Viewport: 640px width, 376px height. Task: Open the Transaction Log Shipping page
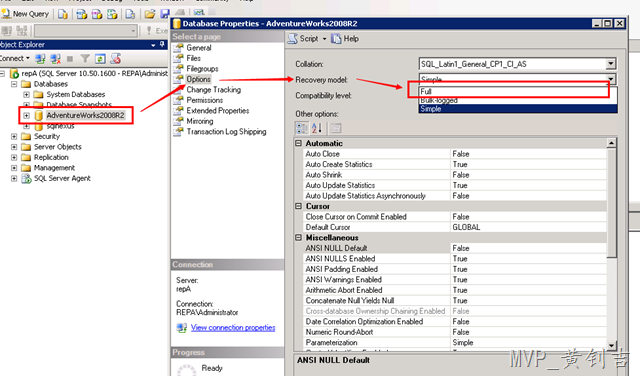tap(226, 131)
